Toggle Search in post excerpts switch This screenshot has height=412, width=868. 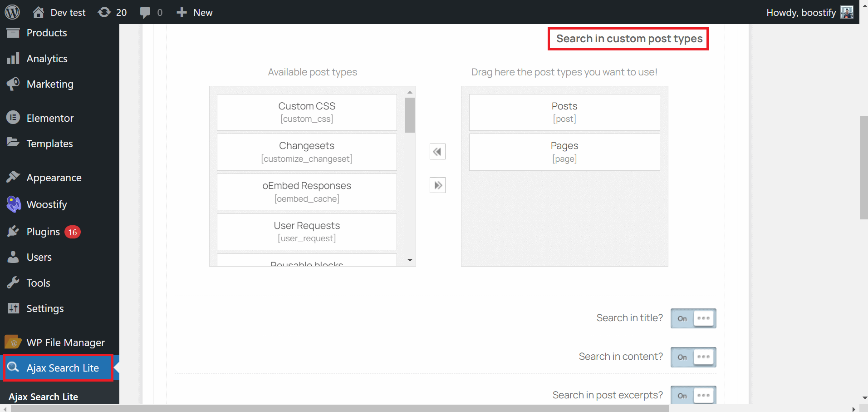tap(693, 395)
